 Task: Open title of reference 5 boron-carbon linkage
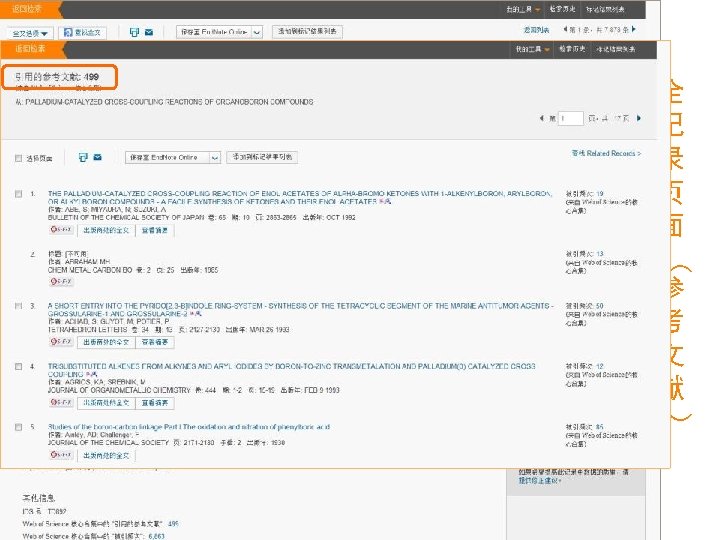189,427
